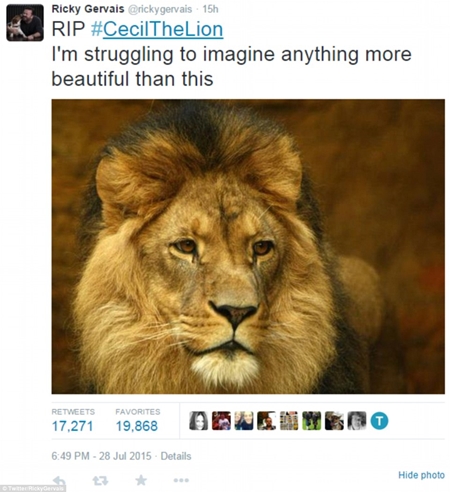Click the 15h timestamp
Screen dimensions: 450x492
pos(210,9)
